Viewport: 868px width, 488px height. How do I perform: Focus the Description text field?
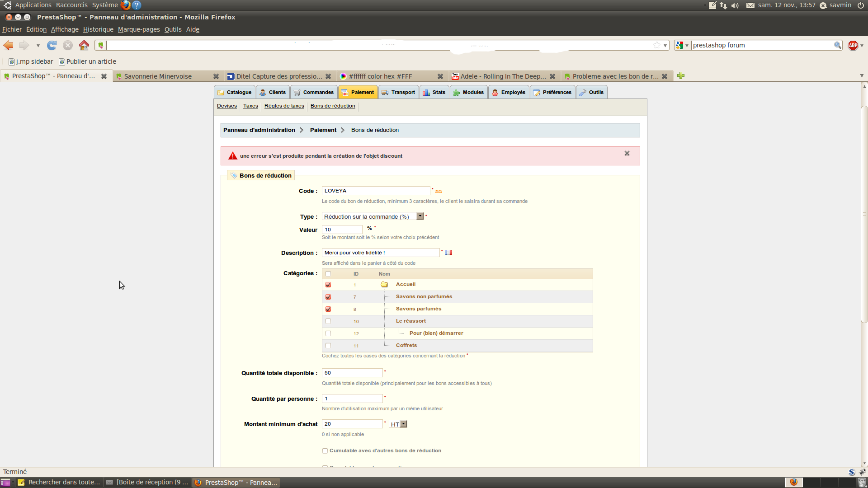click(x=381, y=253)
